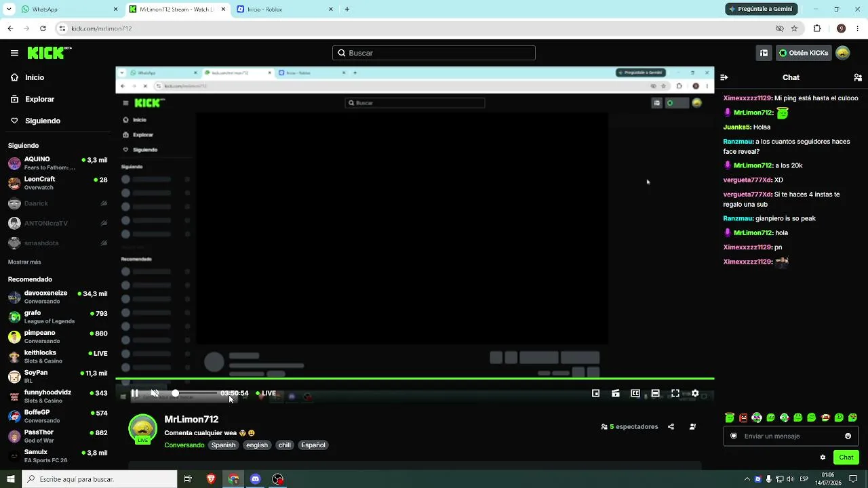Screen dimensions: 868x488
Task: Open Chrome's three-dot menu
Action: (859, 28)
